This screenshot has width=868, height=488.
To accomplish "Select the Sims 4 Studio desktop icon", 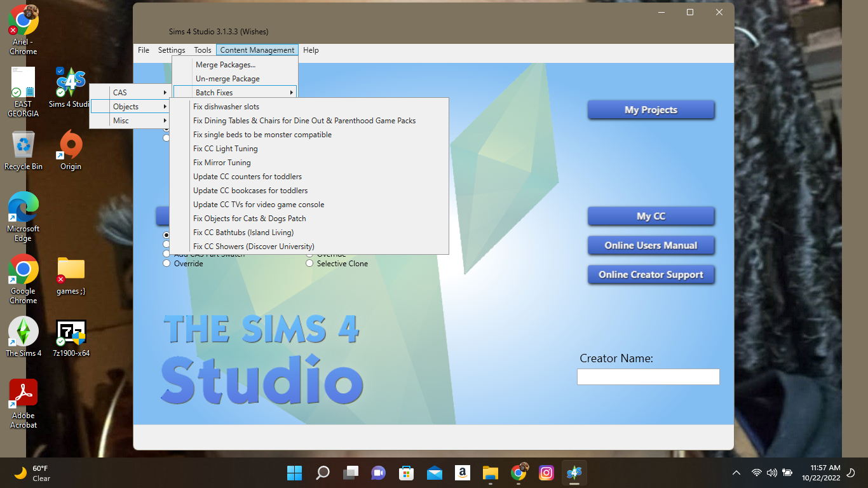I will 69,88.
